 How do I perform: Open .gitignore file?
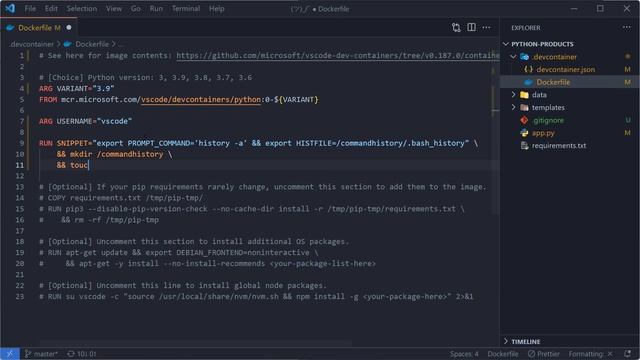(x=548, y=120)
